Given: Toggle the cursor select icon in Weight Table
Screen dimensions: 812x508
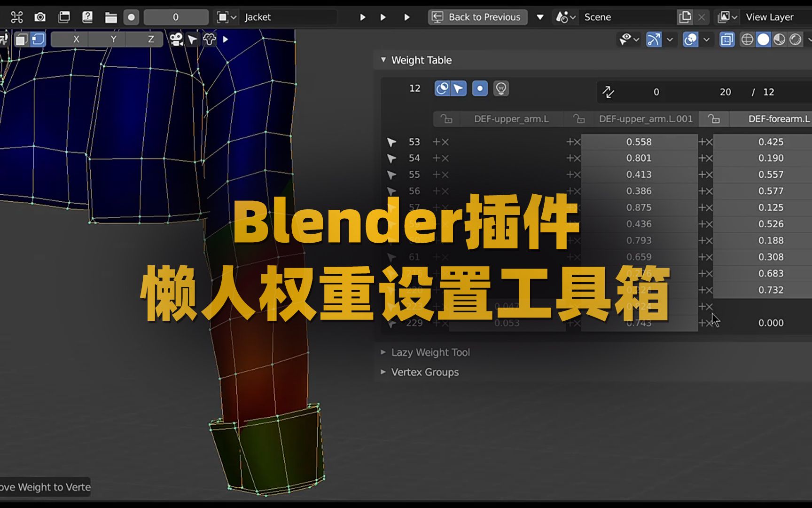Looking at the screenshot, I should [459, 88].
